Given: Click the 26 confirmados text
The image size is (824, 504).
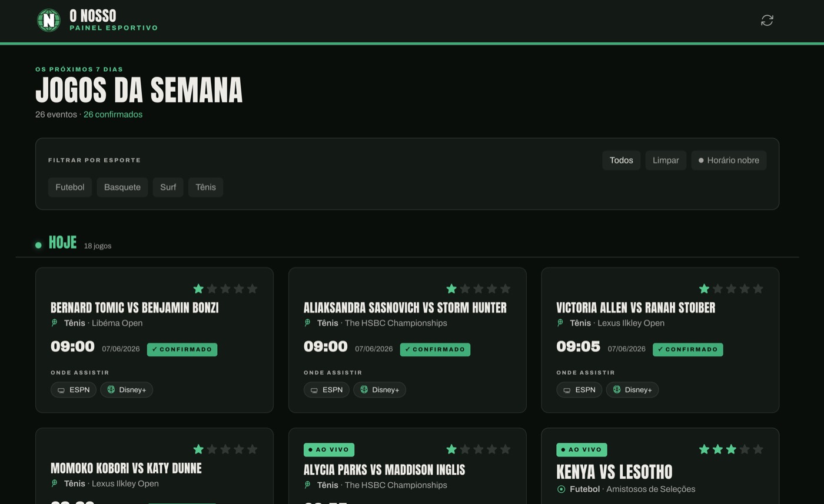Looking at the screenshot, I should point(113,115).
